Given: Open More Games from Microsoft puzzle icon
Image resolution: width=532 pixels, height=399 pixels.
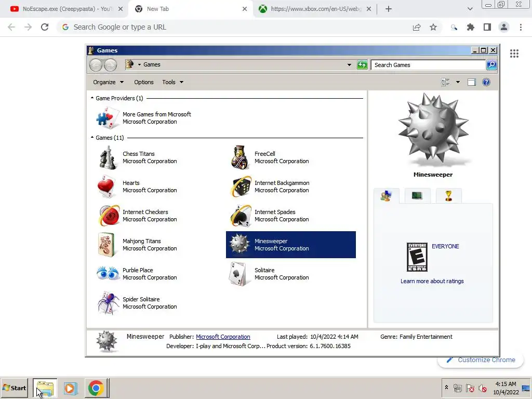Looking at the screenshot, I should pos(107,118).
